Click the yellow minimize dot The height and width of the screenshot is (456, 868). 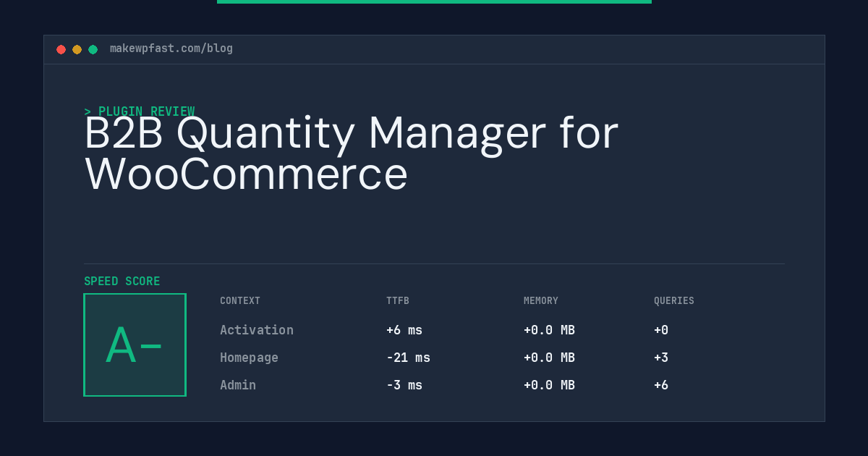coord(77,49)
